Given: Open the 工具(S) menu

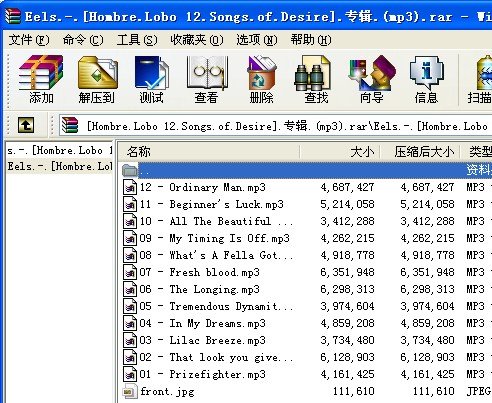Looking at the screenshot, I should point(137,40).
